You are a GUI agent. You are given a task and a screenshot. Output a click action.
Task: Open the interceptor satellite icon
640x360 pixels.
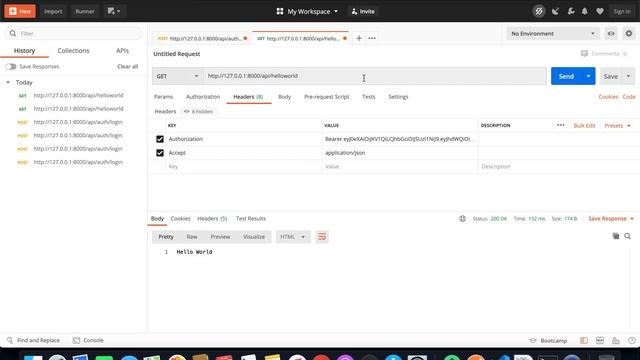(x=555, y=11)
